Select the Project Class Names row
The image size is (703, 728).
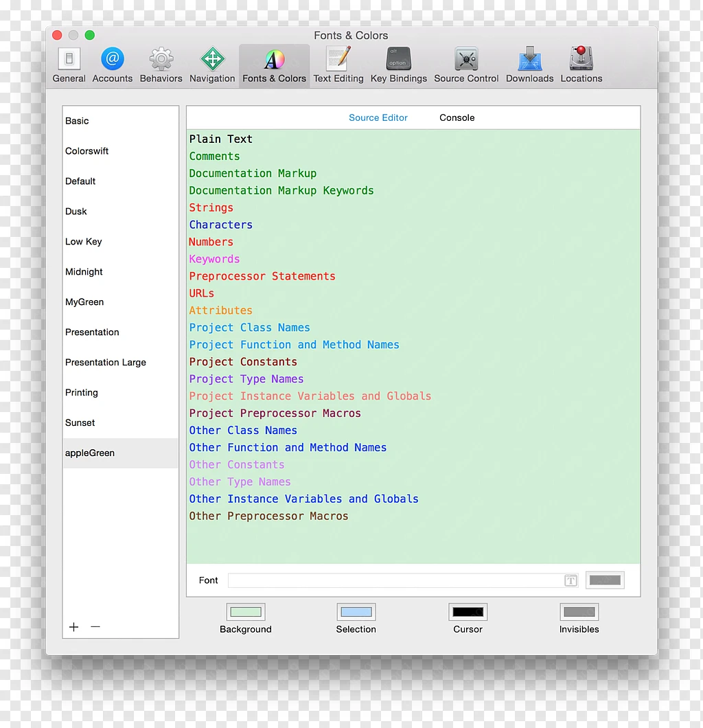click(x=413, y=328)
